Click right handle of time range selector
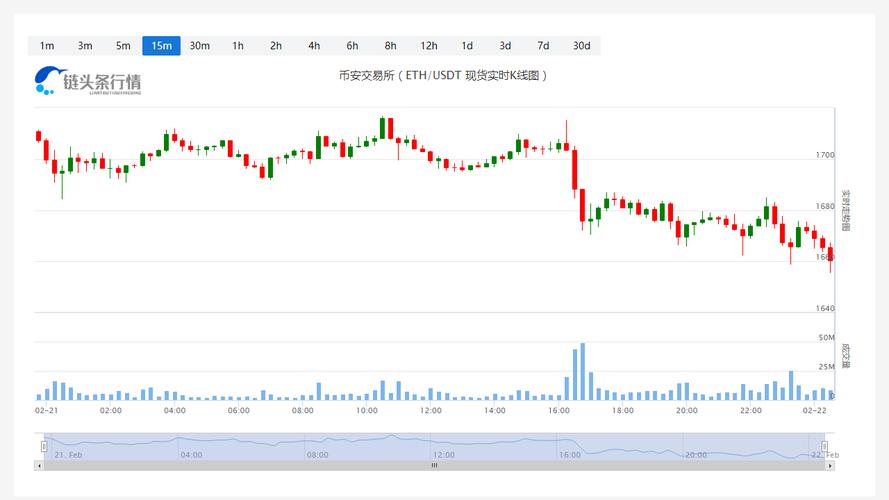 coord(825,446)
